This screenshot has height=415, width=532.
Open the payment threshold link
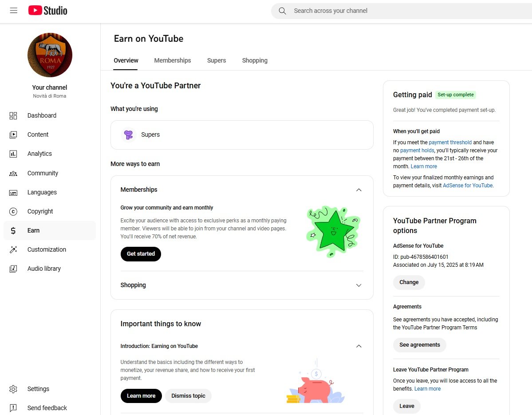[x=450, y=142]
